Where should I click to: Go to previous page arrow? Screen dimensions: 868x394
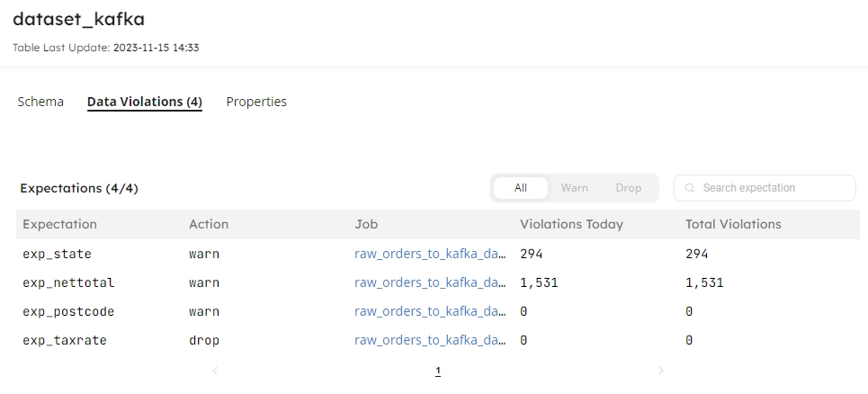(215, 371)
